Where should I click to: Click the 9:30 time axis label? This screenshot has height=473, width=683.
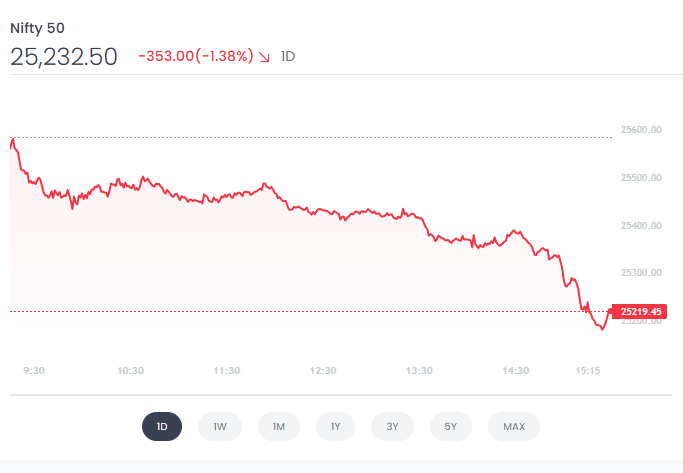(34, 370)
